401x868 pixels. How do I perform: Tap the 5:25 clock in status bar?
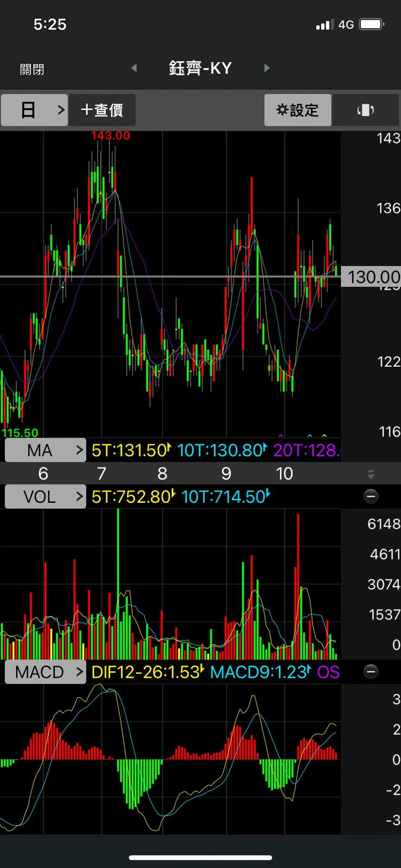pos(50,24)
